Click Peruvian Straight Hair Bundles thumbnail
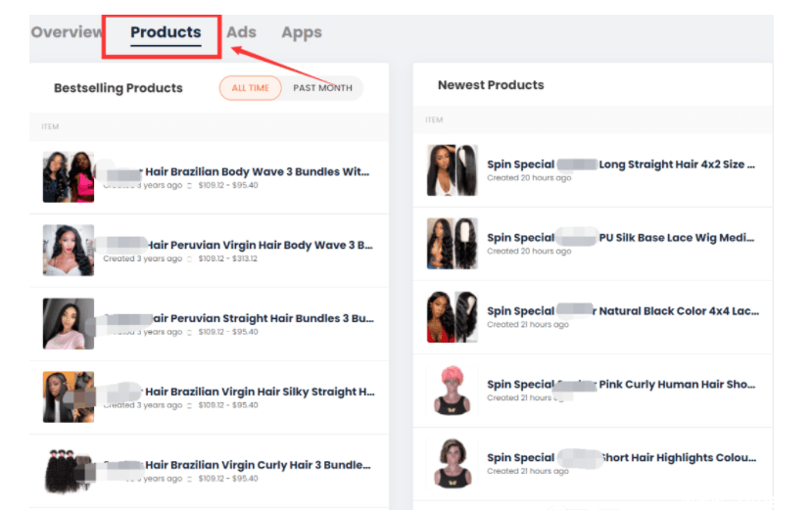The width and height of the screenshot is (812, 510). pyautogui.click(x=69, y=324)
